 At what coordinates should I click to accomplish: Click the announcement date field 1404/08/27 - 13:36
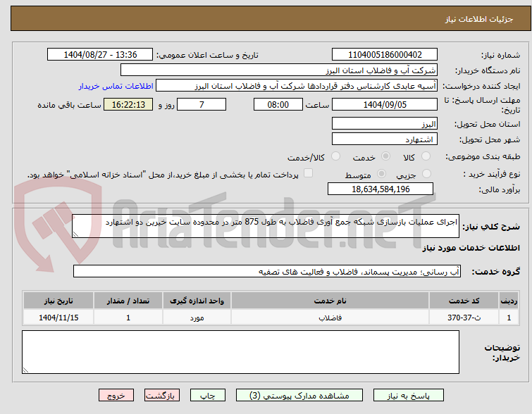click(x=100, y=55)
